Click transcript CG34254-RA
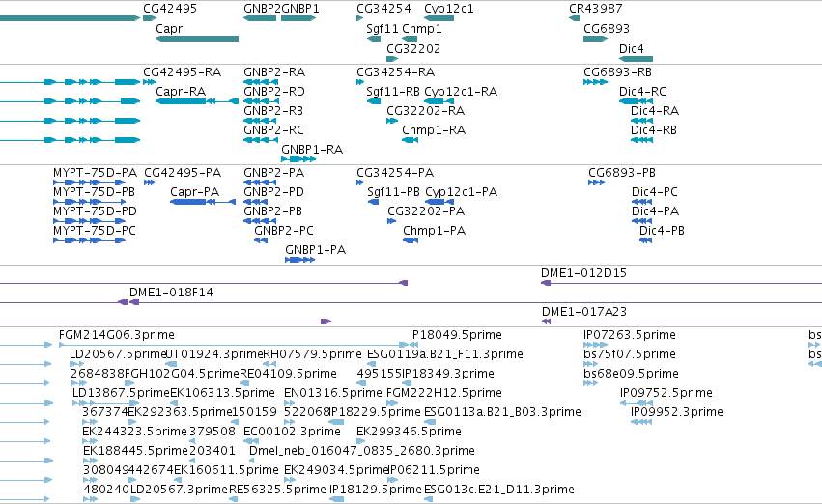 coord(395,72)
